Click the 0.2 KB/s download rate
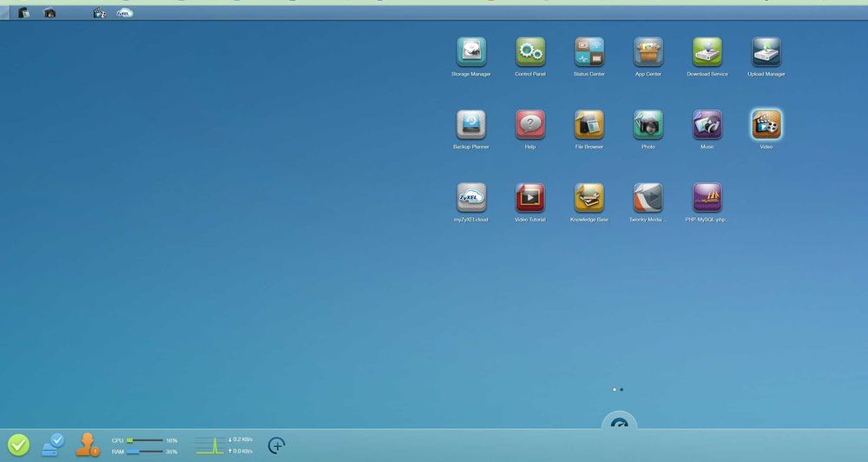Screen dimensions: 868x462 pyautogui.click(x=240, y=439)
